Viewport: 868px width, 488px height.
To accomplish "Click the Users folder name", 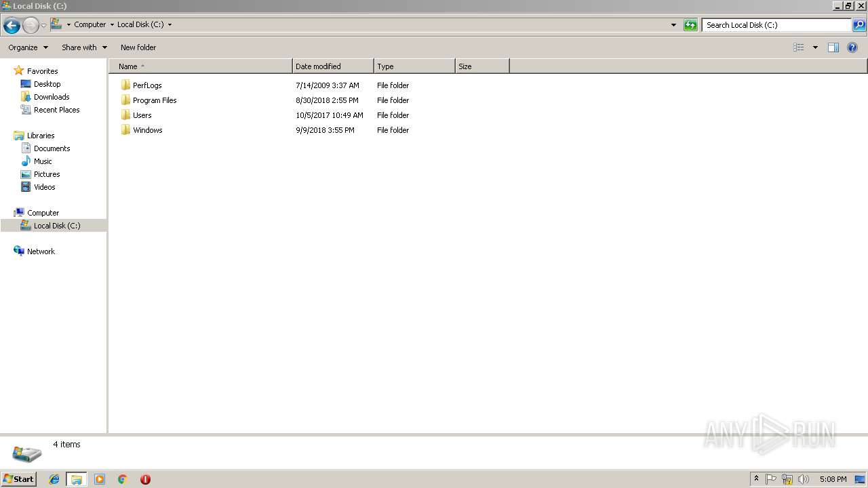I will point(142,115).
